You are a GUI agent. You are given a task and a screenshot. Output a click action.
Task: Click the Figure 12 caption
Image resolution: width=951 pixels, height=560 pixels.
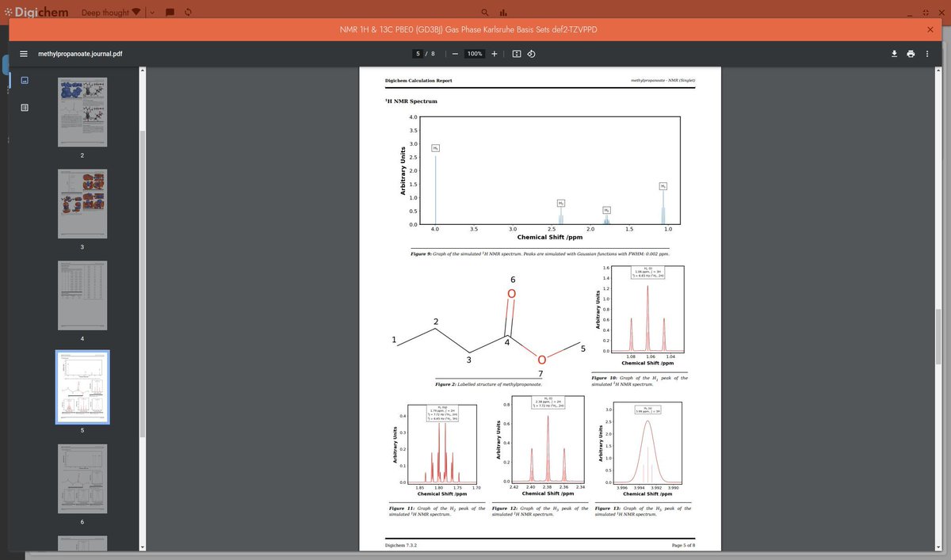[540, 511]
